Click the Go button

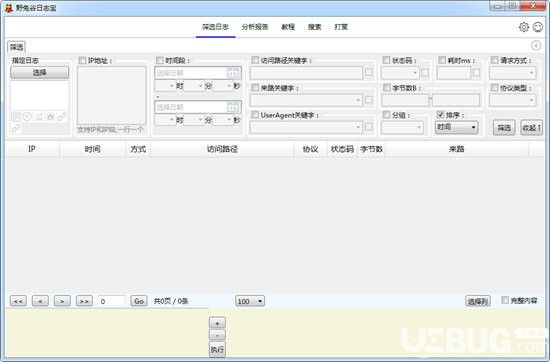pyautogui.click(x=139, y=301)
